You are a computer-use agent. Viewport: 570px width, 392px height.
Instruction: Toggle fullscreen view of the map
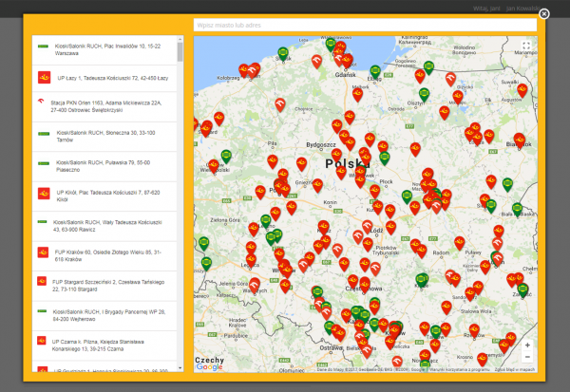[x=527, y=46]
